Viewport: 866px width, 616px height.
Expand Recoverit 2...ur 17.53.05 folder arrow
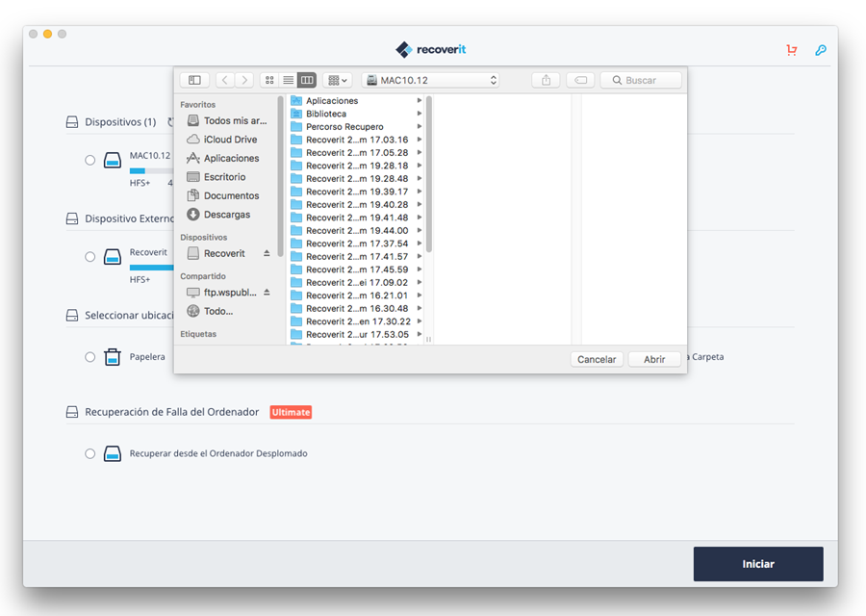[x=420, y=334]
